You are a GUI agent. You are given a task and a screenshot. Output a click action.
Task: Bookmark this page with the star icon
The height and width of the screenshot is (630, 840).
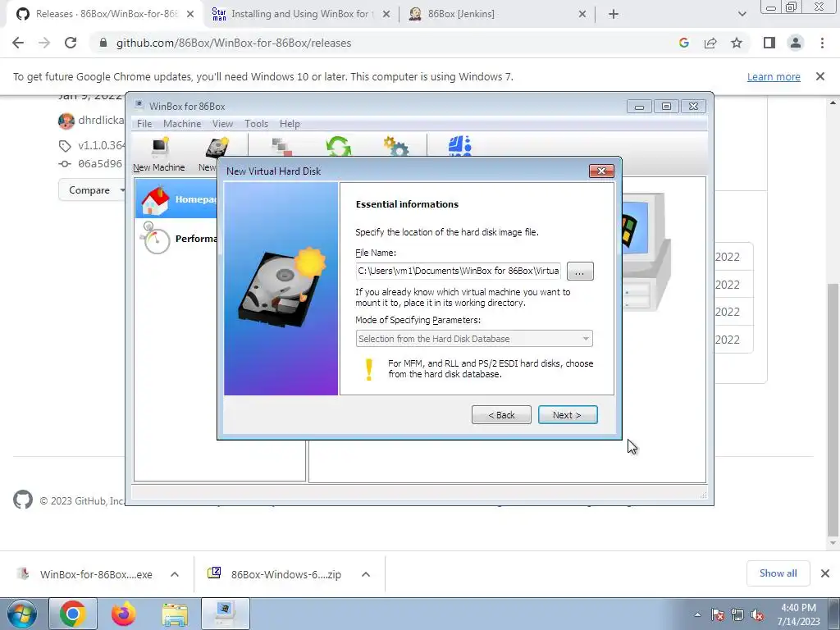tap(737, 43)
